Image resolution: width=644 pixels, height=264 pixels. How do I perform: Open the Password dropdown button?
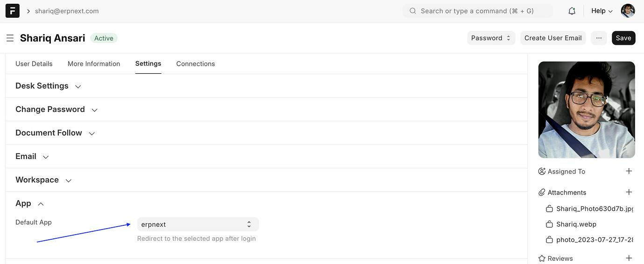pos(491,38)
